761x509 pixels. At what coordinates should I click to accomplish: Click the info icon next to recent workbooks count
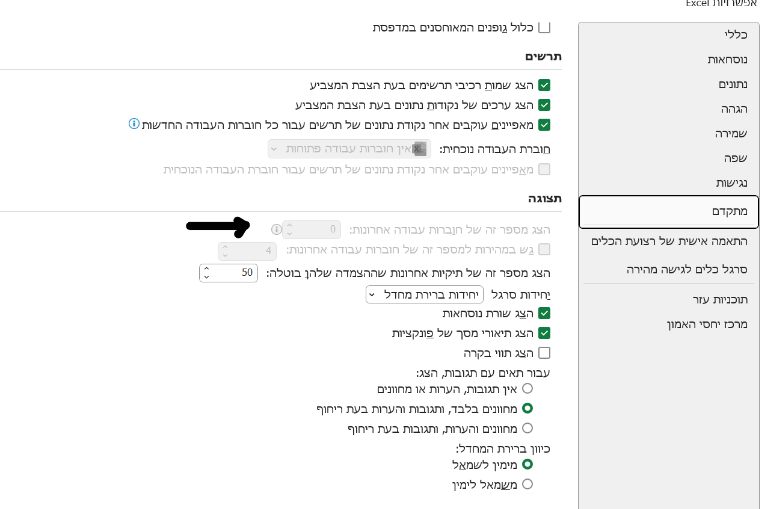pyautogui.click(x=277, y=229)
